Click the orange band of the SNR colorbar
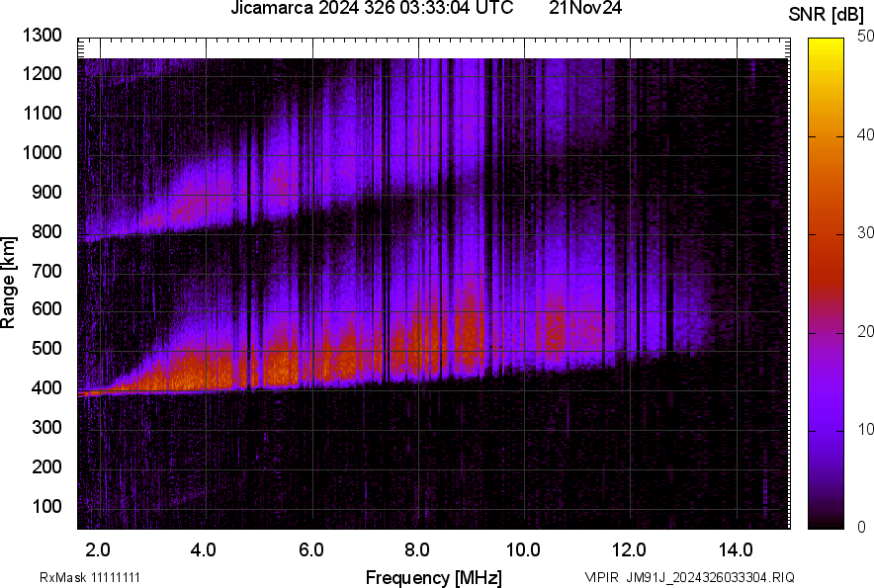Screen dimensions: 874x588 coord(829,183)
